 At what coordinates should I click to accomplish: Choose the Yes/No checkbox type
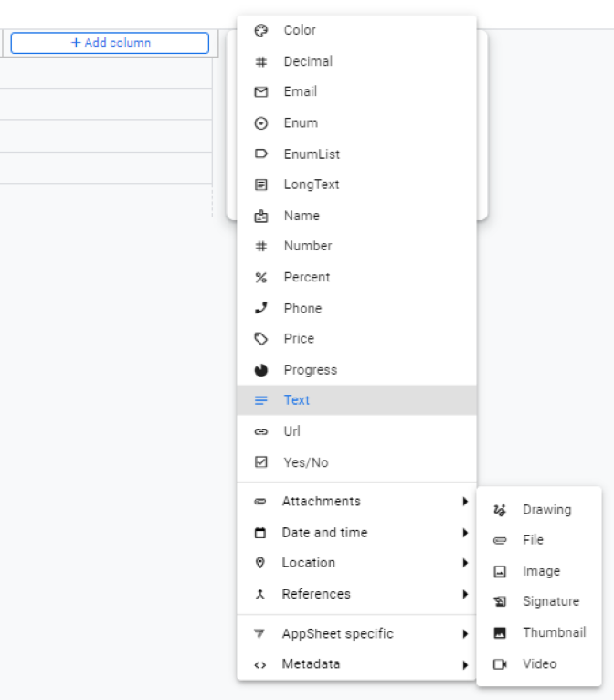coord(305,462)
